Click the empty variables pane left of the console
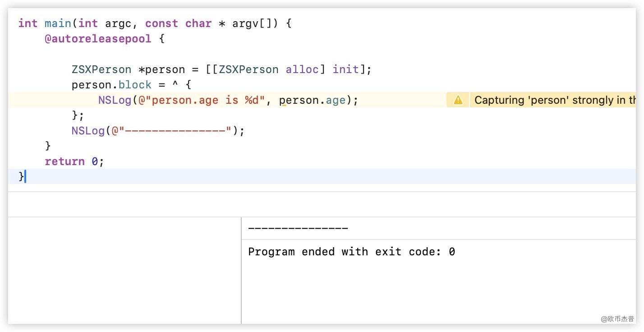Screen dimensions: 644x332 pos(124,270)
